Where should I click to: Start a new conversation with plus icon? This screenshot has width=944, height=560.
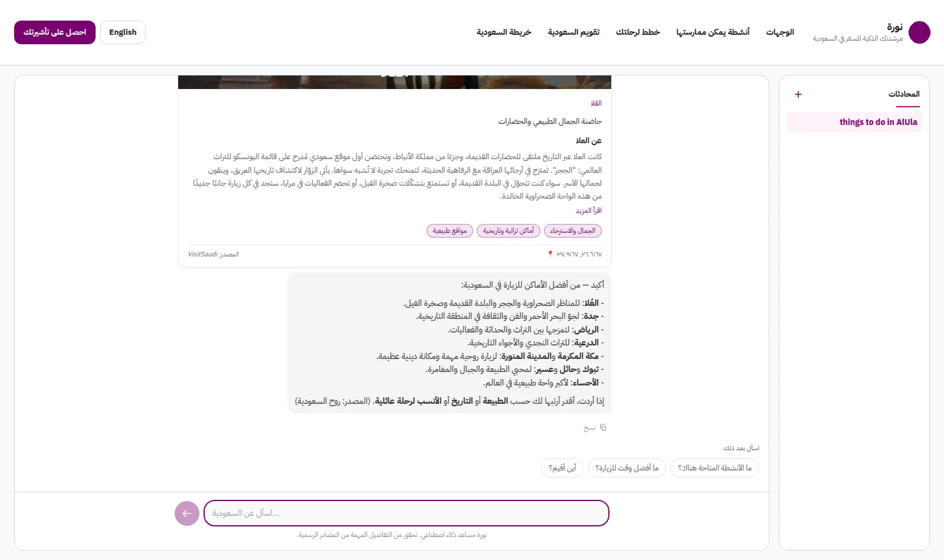798,94
